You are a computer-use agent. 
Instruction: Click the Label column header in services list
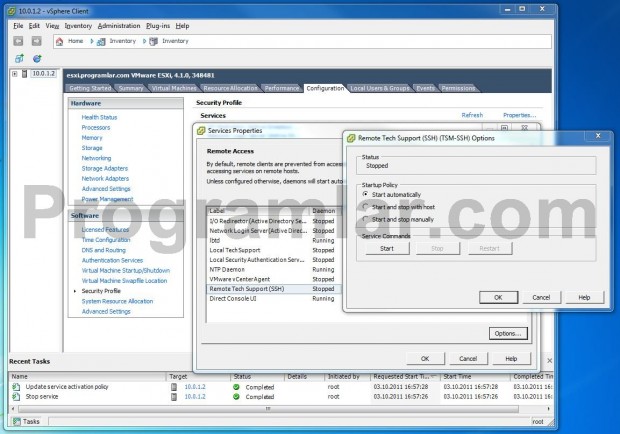(258, 211)
